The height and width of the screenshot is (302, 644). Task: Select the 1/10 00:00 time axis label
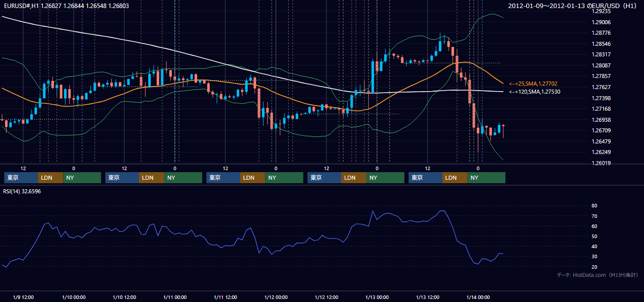[x=74, y=297]
